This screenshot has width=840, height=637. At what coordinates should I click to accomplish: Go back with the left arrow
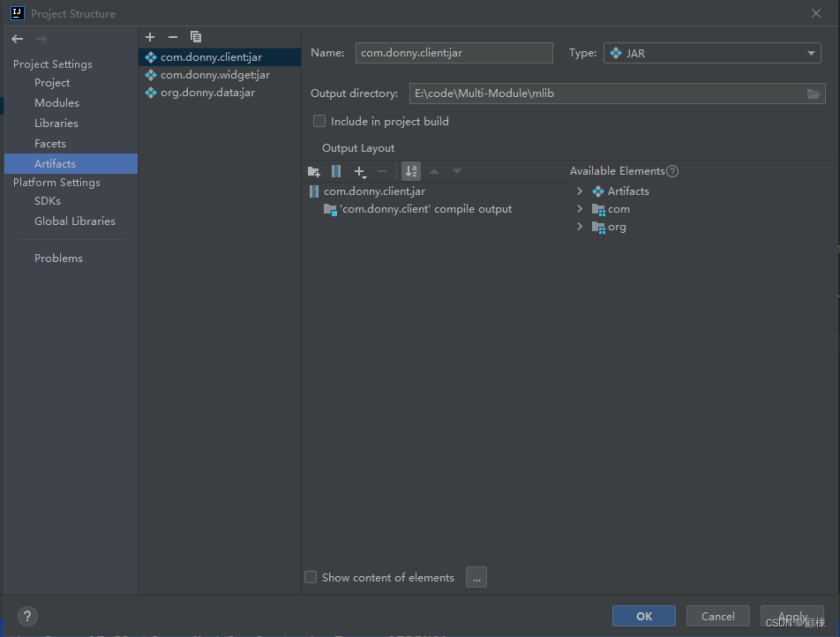point(17,39)
